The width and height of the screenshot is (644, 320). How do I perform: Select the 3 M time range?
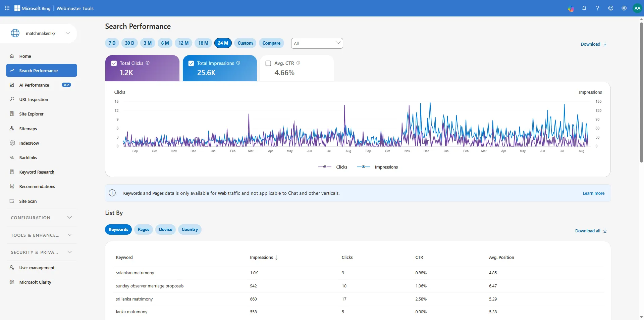coord(148,43)
